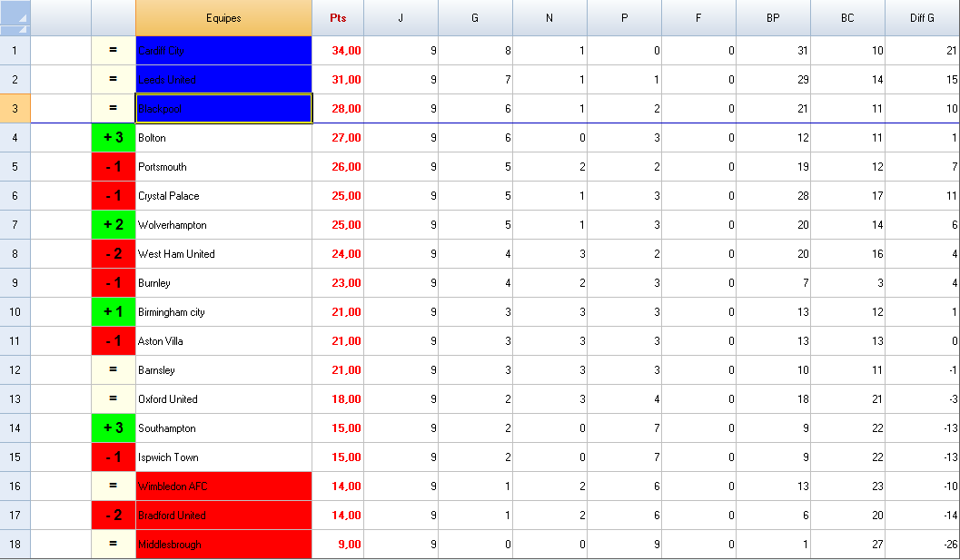Select Burnley's BP value 7
The image size is (960, 560).
pos(773,283)
